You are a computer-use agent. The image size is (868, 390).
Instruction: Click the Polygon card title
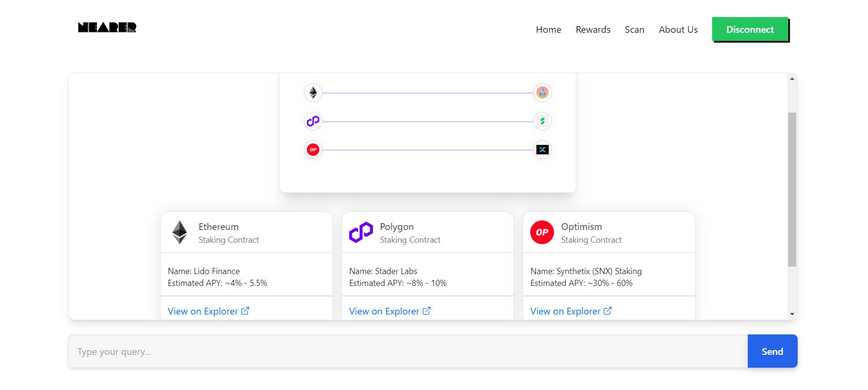coord(397,227)
